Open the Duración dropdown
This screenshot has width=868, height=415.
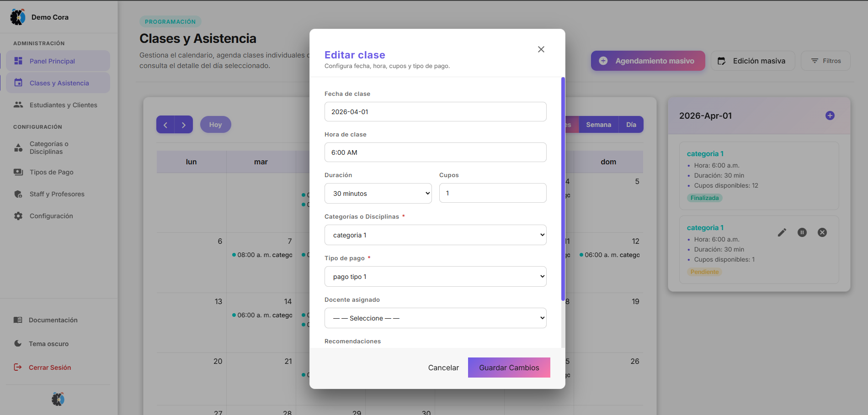(x=378, y=194)
